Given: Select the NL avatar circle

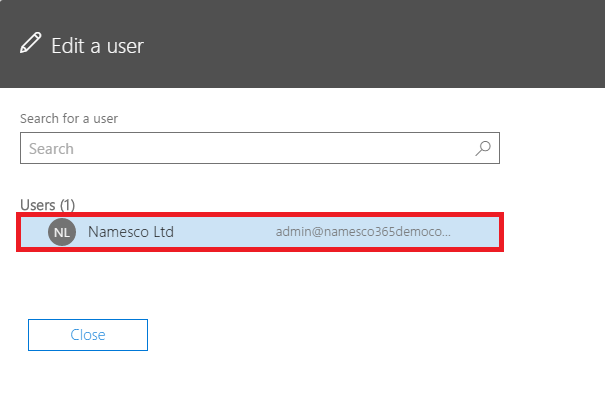Looking at the screenshot, I should (62, 232).
